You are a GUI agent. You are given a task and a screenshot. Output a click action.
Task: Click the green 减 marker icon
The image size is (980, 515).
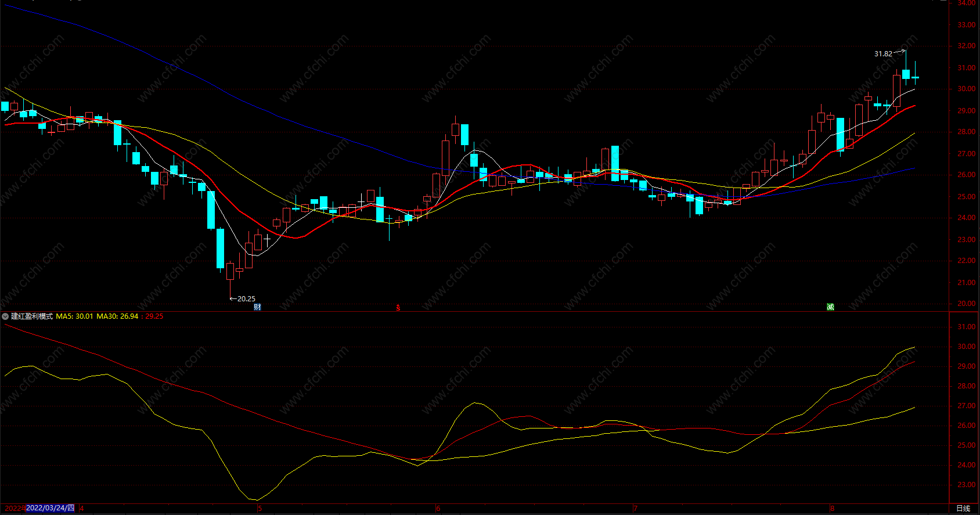point(831,307)
